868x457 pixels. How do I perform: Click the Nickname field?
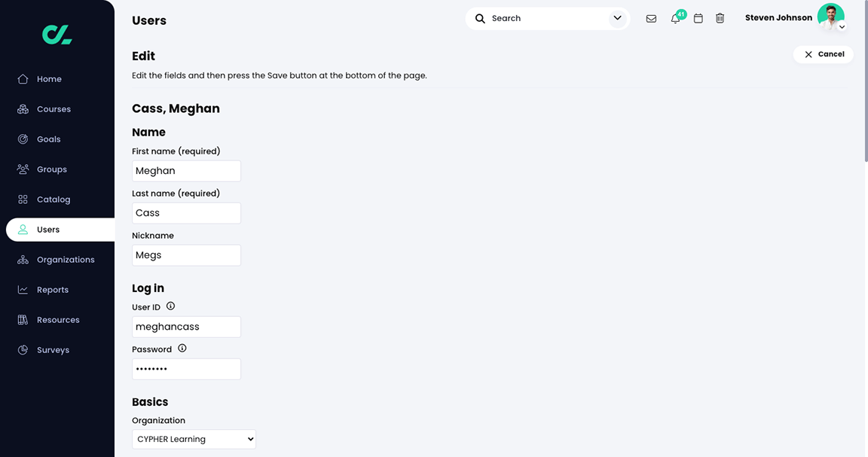tap(187, 255)
